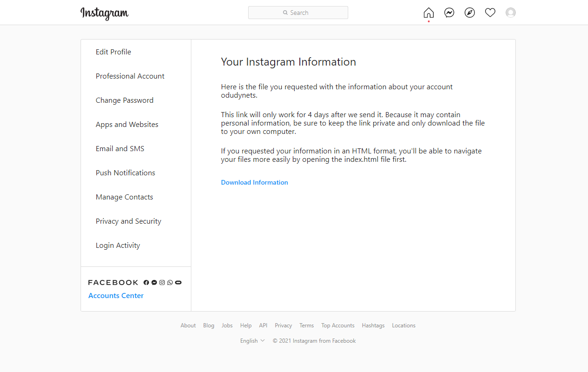The image size is (588, 372).
Task: Click into the Search field
Action: 298,13
